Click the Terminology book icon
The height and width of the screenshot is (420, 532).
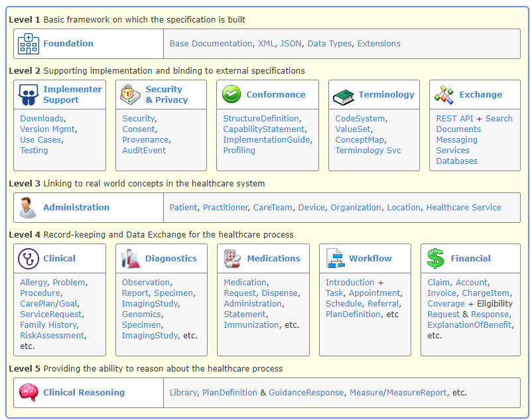(x=344, y=96)
